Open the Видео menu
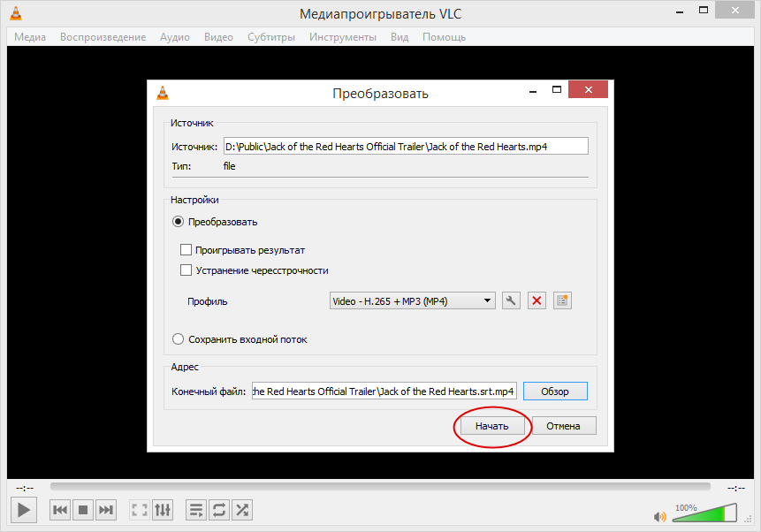This screenshot has height=532, width=761. 218,37
